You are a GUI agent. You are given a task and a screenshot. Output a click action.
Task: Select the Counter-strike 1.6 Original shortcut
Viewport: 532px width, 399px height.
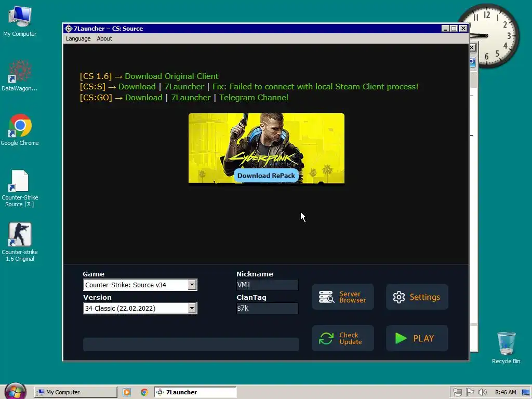pyautogui.click(x=20, y=243)
